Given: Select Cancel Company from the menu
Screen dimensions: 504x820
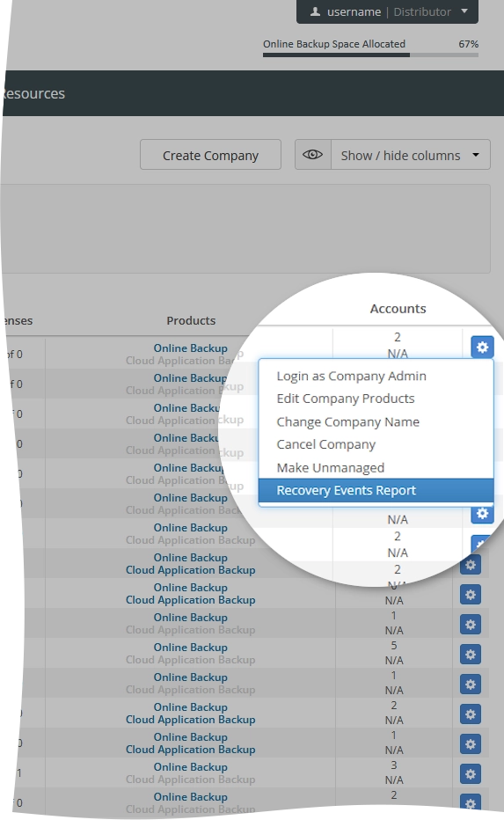Looking at the screenshot, I should [x=326, y=444].
